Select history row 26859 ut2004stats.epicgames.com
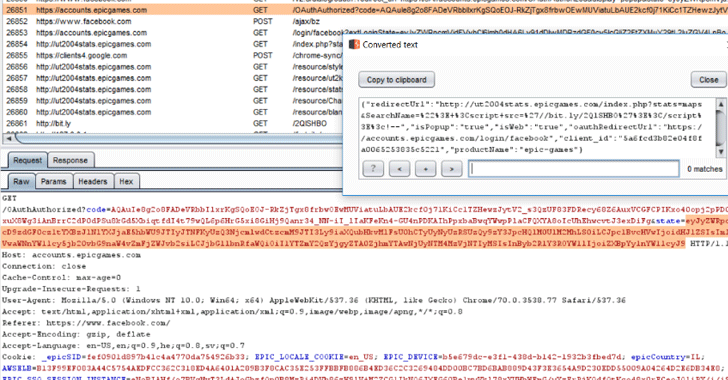Image resolution: width=728 pixels, height=380 pixels. [172, 101]
